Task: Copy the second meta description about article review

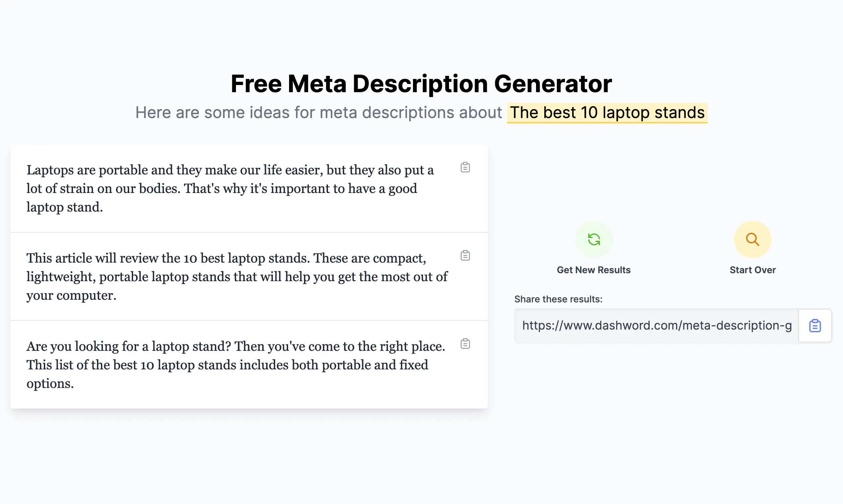Action: 465,255
